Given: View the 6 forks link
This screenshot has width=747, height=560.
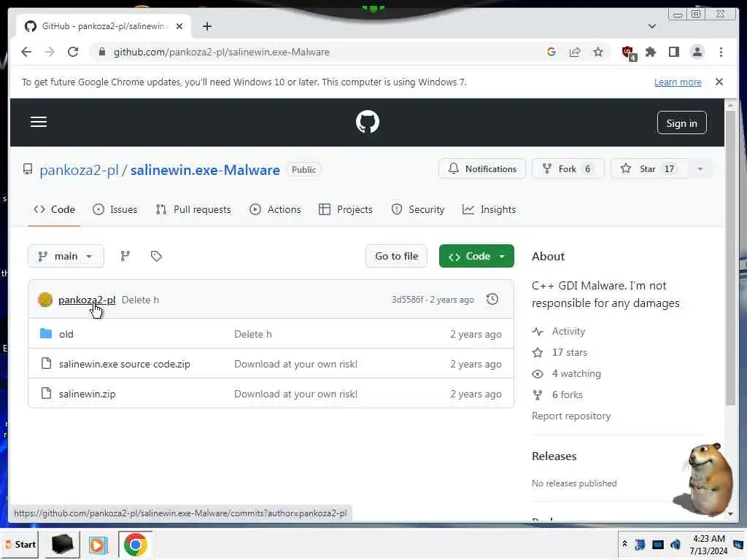Looking at the screenshot, I should point(567,394).
